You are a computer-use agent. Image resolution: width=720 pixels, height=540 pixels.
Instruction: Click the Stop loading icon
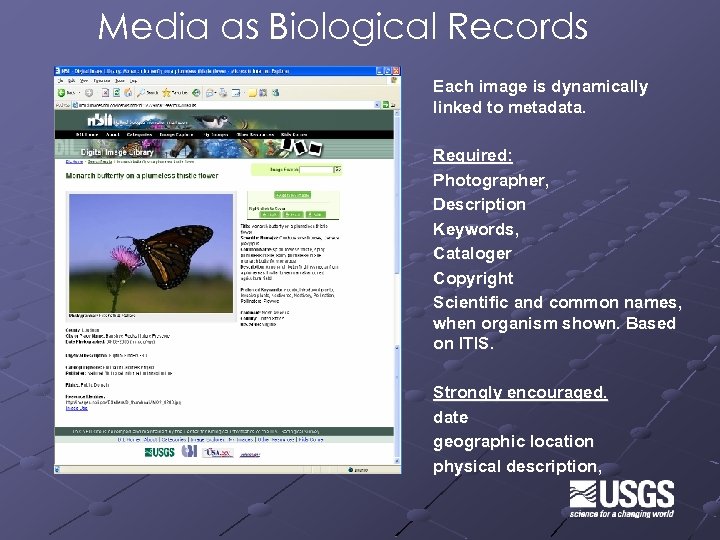click(105, 93)
